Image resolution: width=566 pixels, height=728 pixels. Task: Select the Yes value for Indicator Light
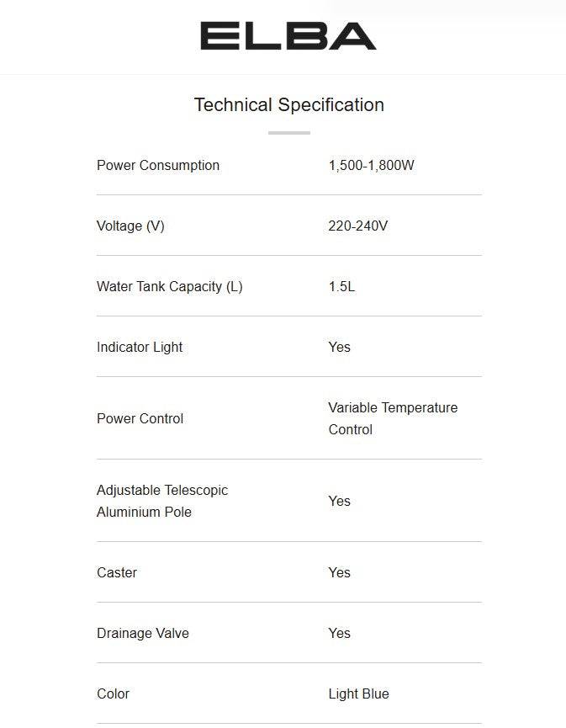pos(339,348)
